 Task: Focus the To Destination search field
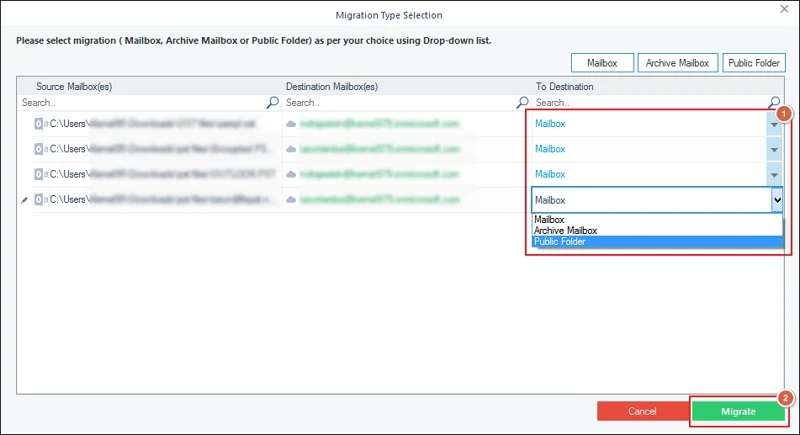pyautogui.click(x=650, y=103)
